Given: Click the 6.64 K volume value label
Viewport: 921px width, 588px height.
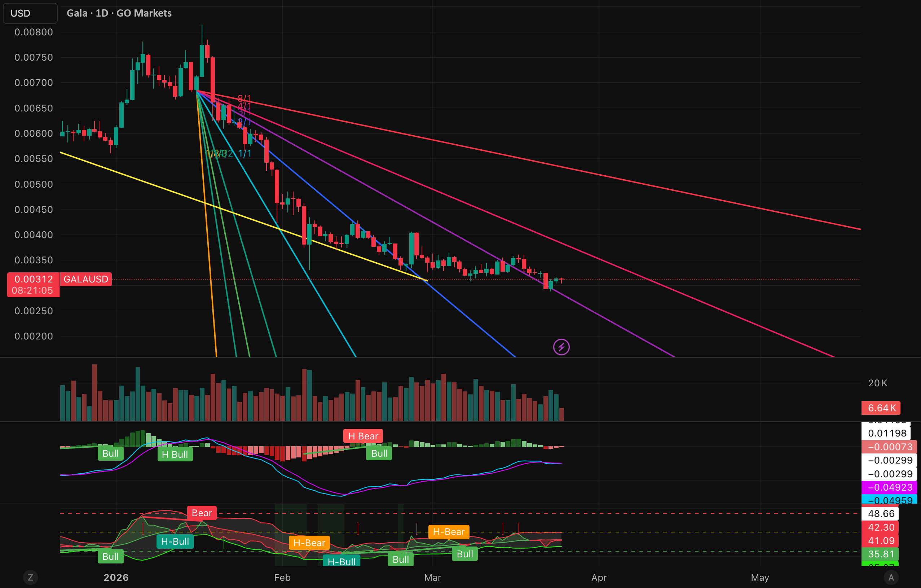Looking at the screenshot, I should (881, 408).
